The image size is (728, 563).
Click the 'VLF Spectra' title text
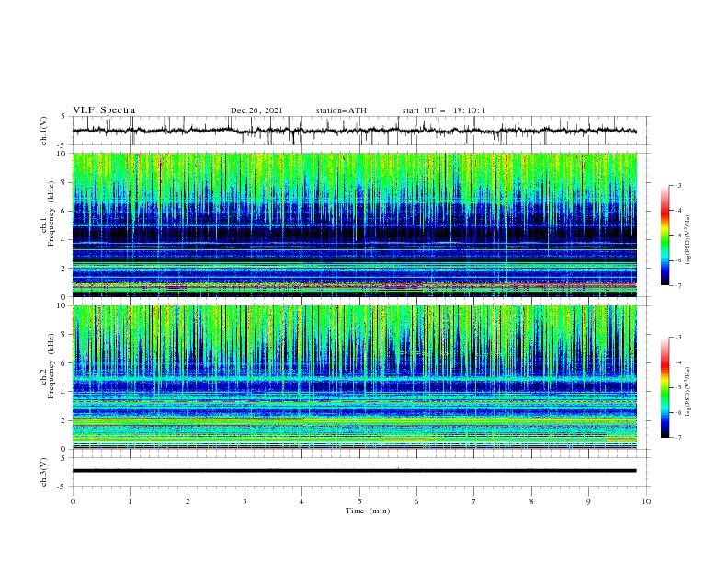[x=104, y=110]
